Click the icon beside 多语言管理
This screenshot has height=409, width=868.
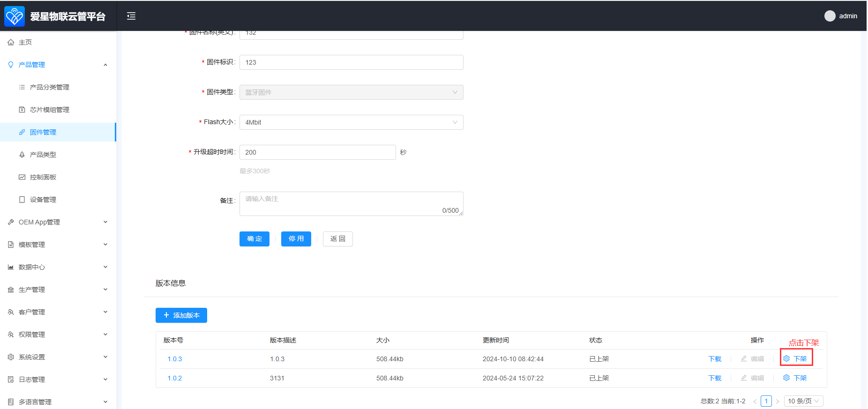[11, 402]
